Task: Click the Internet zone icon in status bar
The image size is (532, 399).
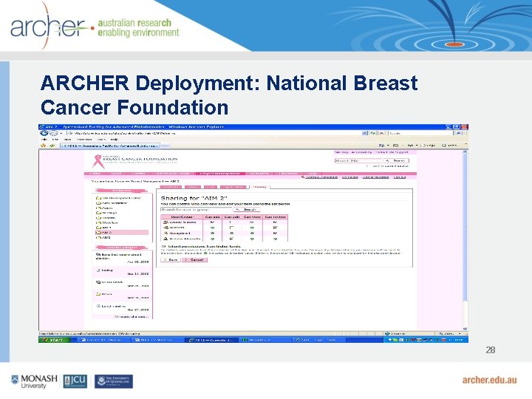Action: coord(387,333)
